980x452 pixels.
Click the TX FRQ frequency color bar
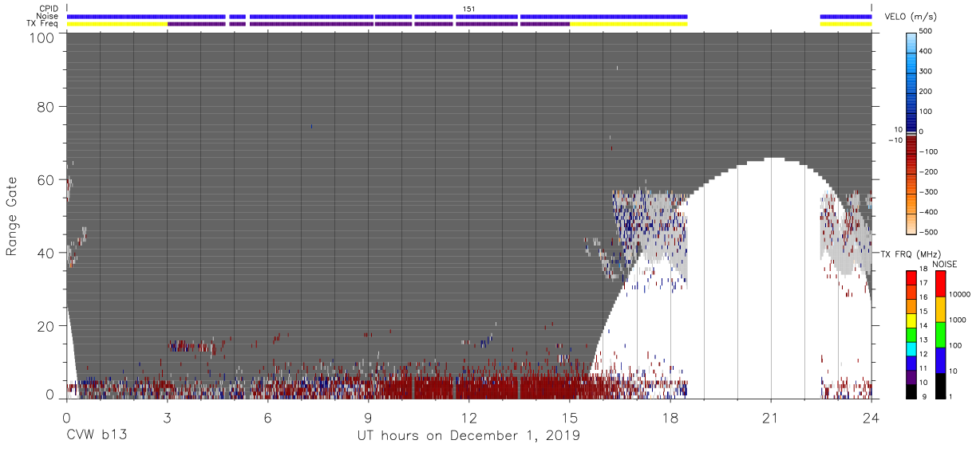coord(911,335)
